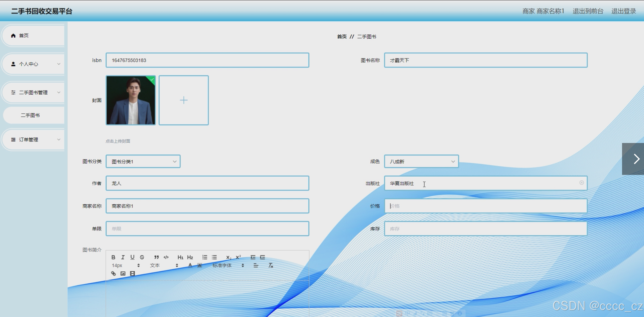Insert a code block in the editor
The height and width of the screenshot is (317, 644).
click(166, 257)
